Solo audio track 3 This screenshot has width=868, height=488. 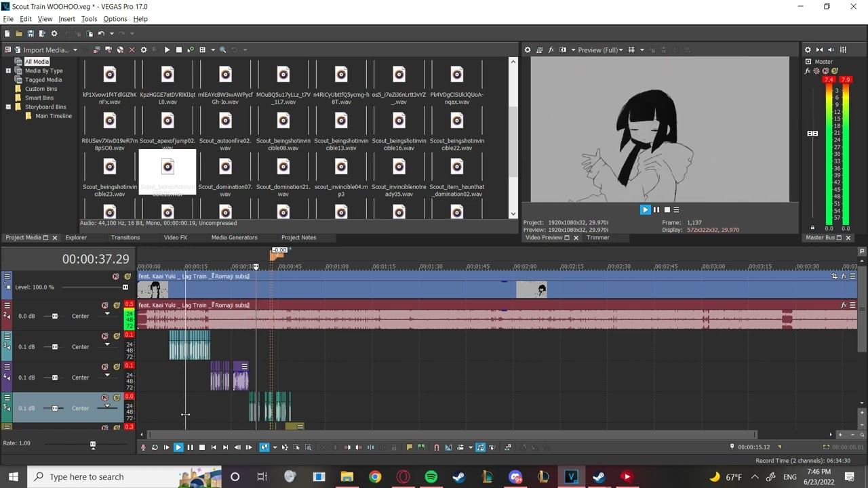(x=116, y=336)
